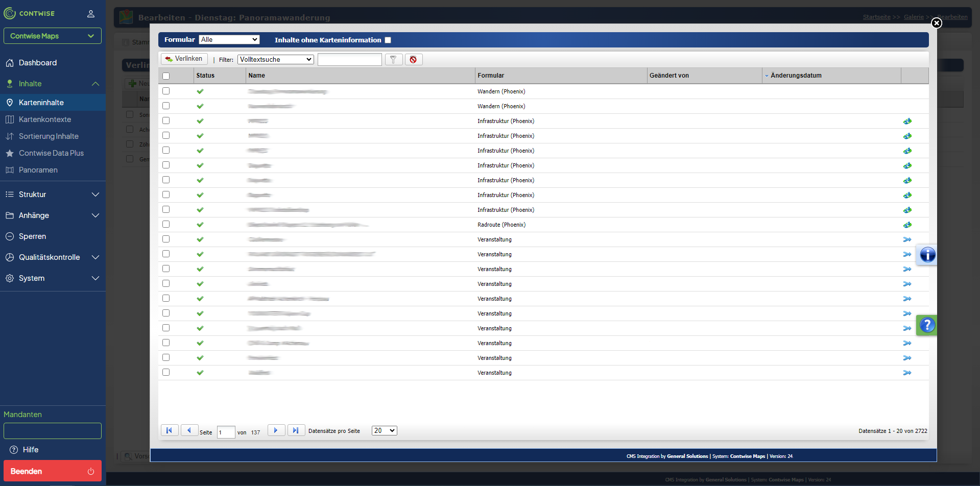Open the Hilfe link in the sidebar
This screenshot has width=980, height=486.
click(31, 450)
